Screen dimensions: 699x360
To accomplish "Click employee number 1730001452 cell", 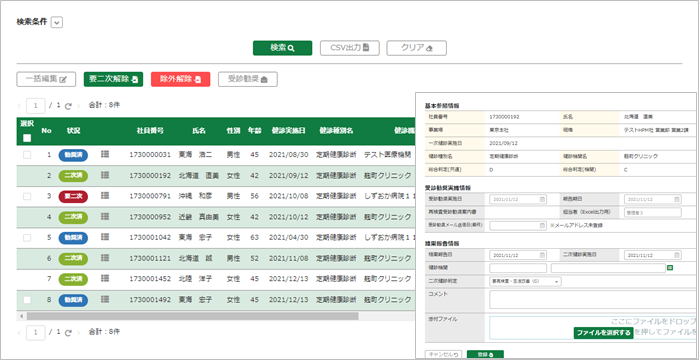I will point(150,279).
